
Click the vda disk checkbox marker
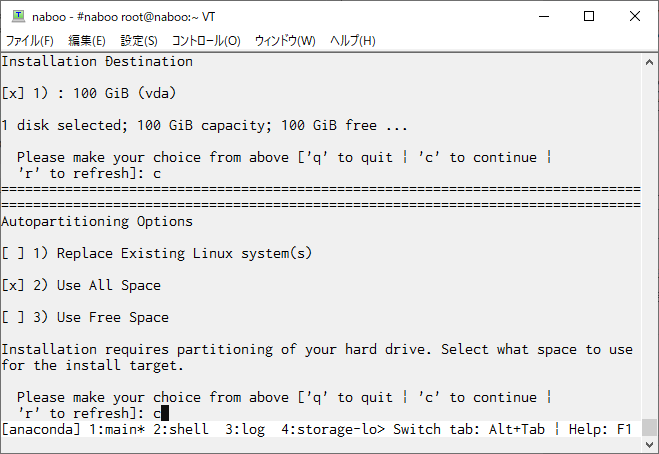pyautogui.click(x=13, y=93)
